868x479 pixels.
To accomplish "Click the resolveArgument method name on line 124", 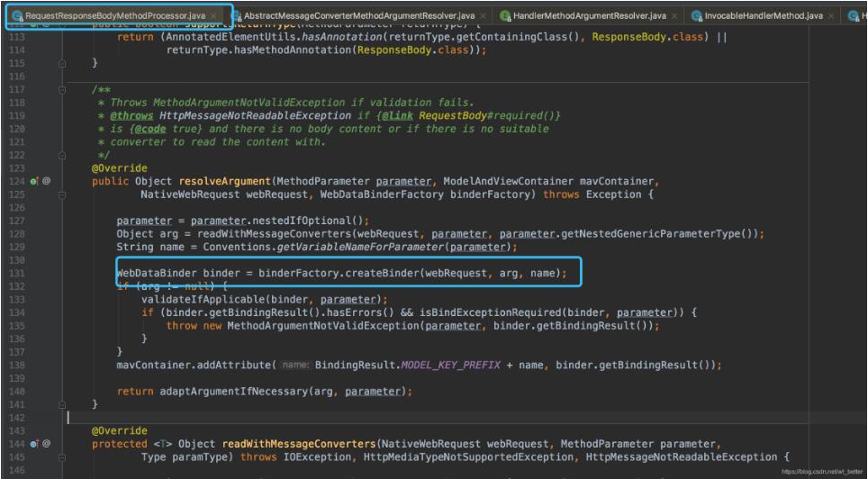I will [x=225, y=181].
